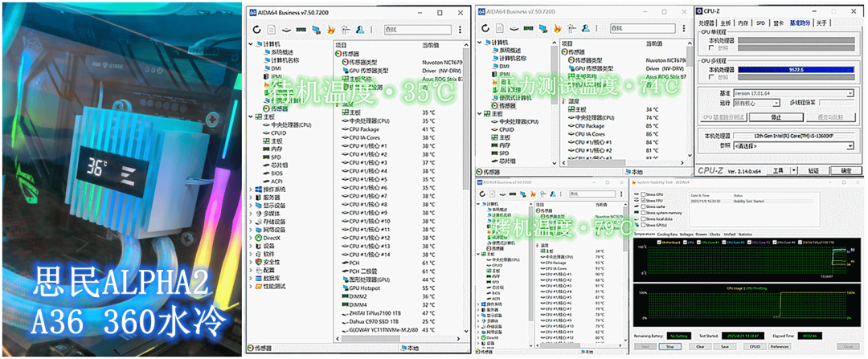868x359 pixels.
Task: Open three-dot menu in top-right AIDA64 window
Action: (686, 27)
